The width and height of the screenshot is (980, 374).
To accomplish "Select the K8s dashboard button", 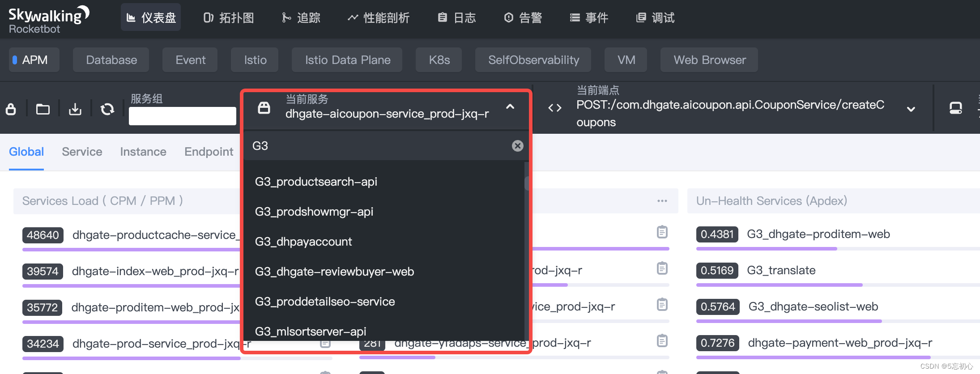I will [x=439, y=60].
